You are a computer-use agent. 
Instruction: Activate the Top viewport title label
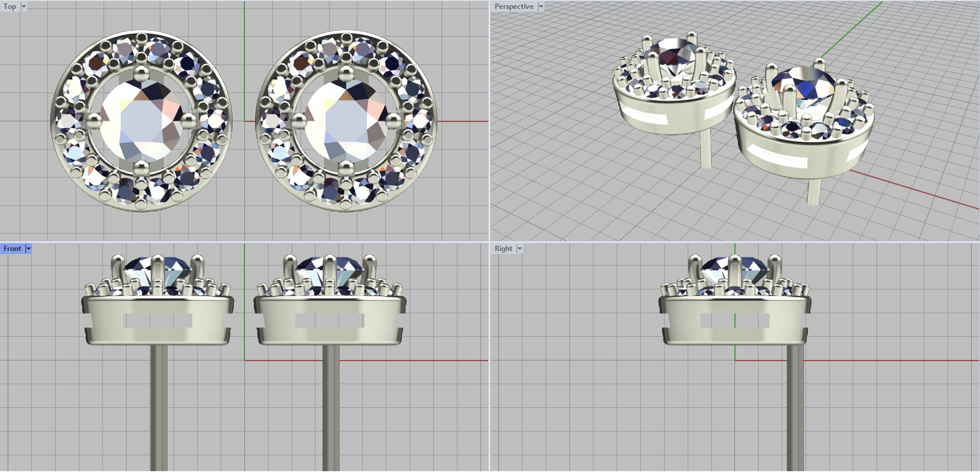click(10, 6)
